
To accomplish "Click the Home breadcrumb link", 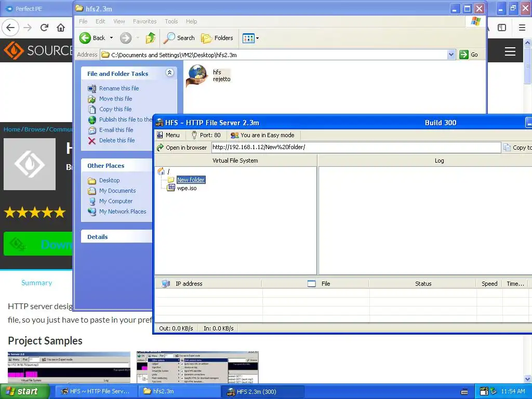I will point(12,129).
